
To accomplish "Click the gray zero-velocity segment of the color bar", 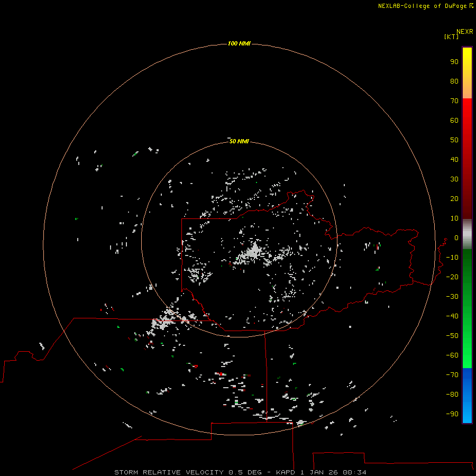I will point(467,234).
